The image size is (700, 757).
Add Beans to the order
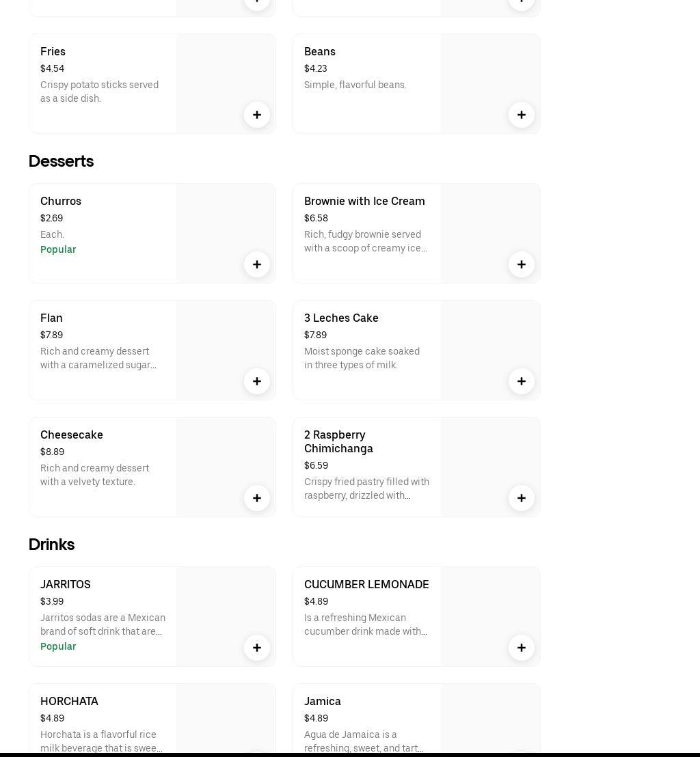[521, 115]
